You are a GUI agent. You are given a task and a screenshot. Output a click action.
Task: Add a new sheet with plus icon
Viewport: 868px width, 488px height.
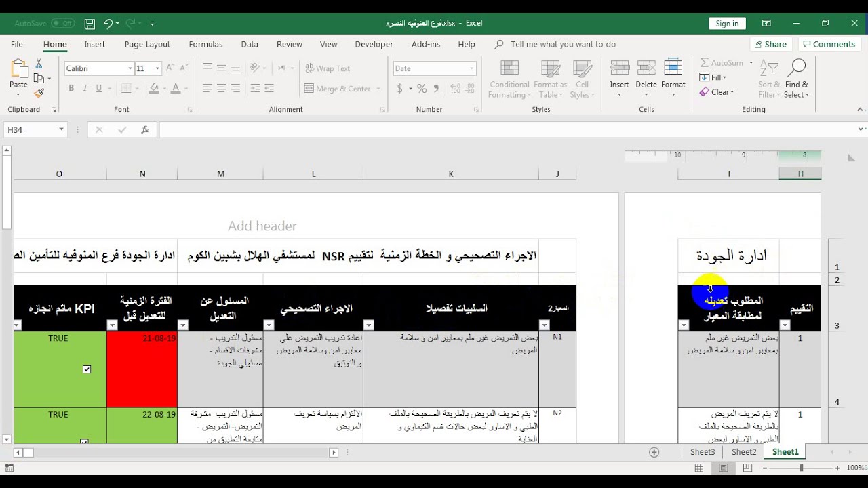click(654, 452)
